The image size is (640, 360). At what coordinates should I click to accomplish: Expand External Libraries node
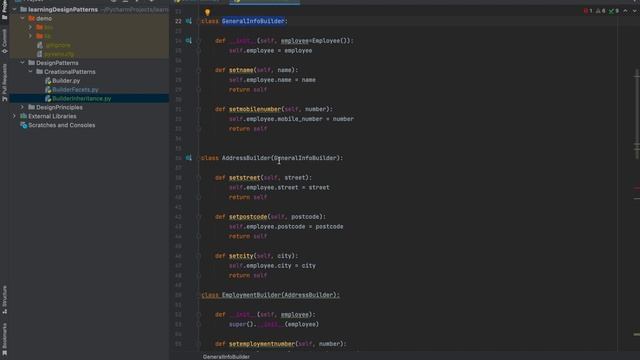click(x=15, y=116)
